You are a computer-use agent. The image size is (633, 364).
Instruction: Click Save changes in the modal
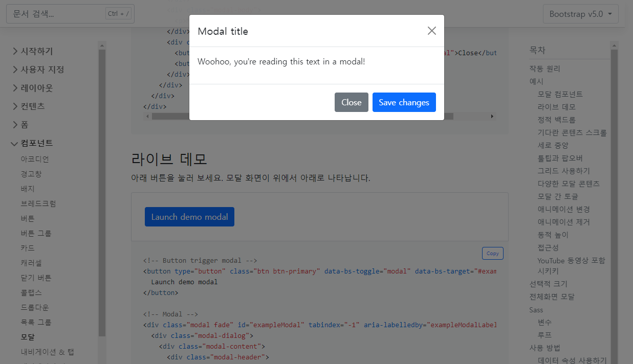point(404,102)
